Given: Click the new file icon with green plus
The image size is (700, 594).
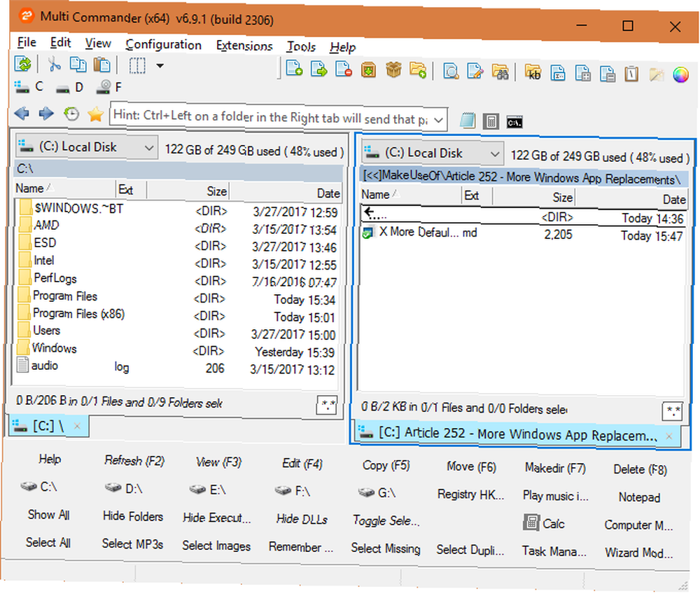Looking at the screenshot, I should (294, 69).
